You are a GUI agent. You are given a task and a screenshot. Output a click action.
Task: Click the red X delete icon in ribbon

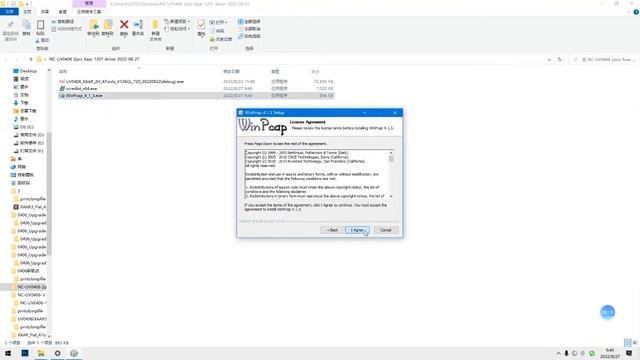point(124,25)
